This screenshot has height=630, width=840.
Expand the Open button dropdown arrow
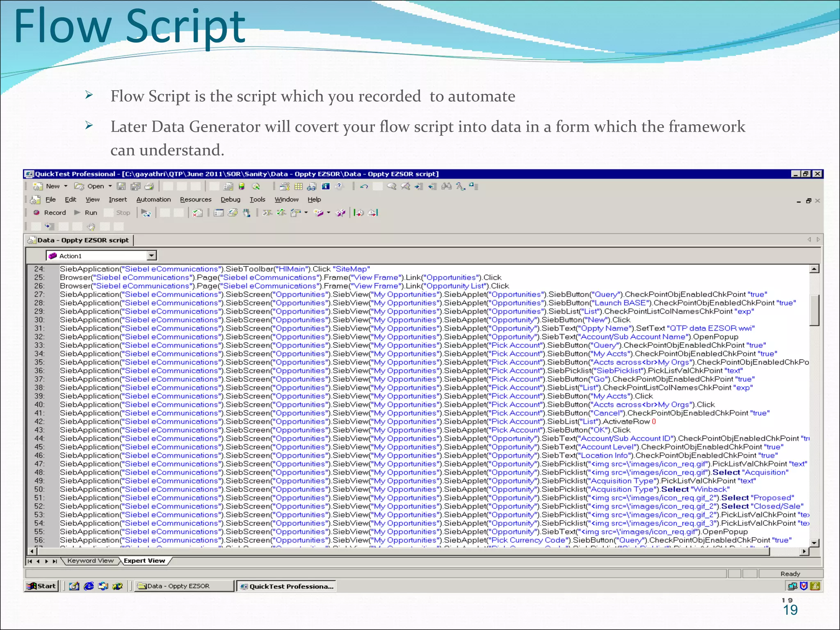[110, 186]
